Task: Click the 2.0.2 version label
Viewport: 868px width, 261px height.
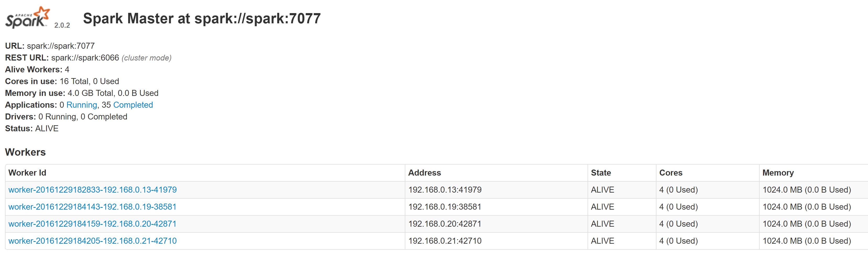Action: click(x=62, y=25)
